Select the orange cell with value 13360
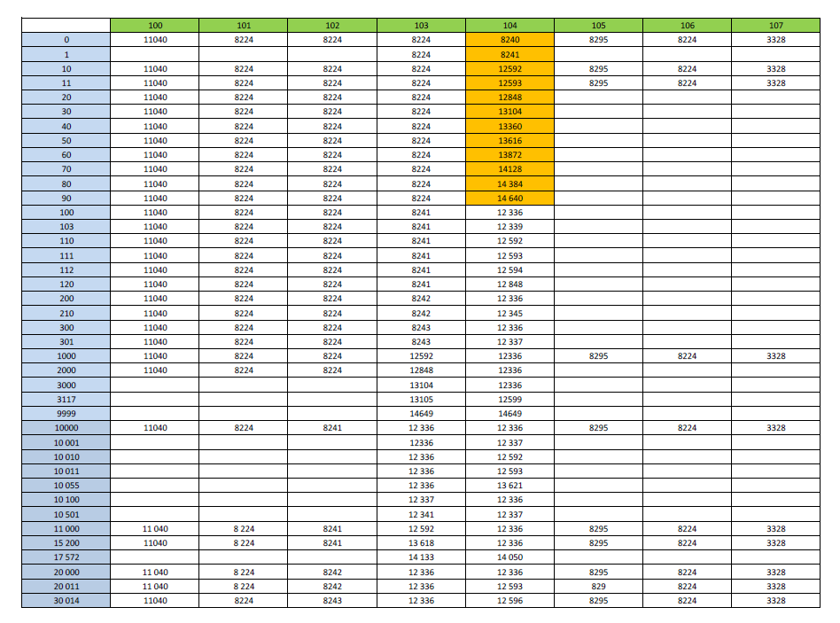 pyautogui.click(x=509, y=126)
